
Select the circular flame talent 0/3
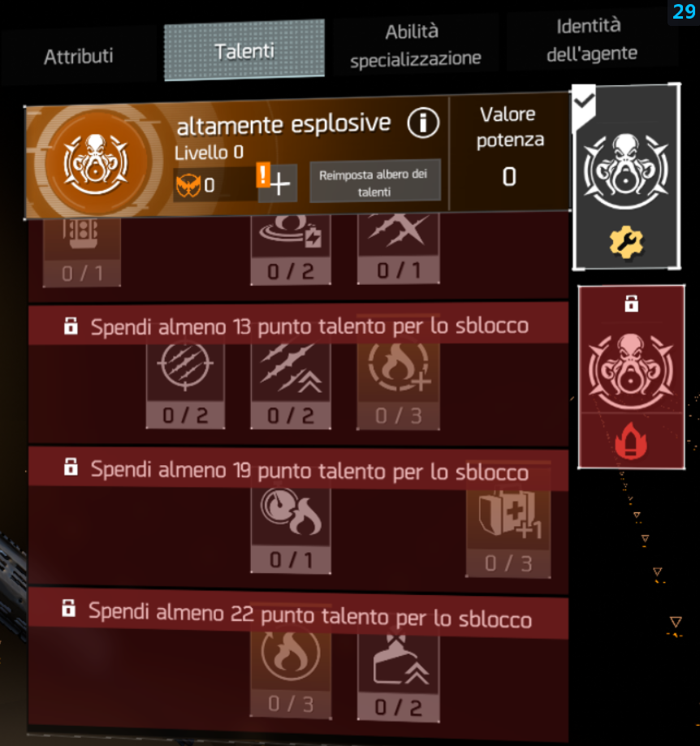(x=291, y=674)
